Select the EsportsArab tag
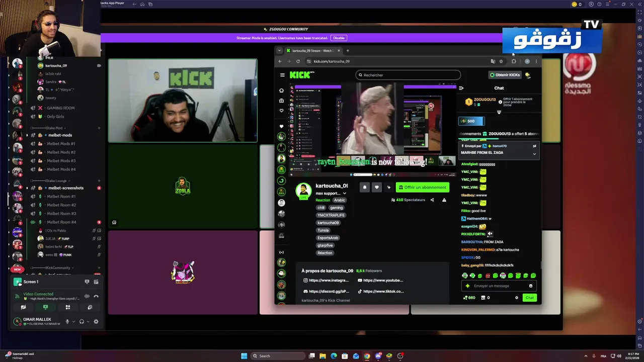The width and height of the screenshot is (644, 362). (328, 238)
